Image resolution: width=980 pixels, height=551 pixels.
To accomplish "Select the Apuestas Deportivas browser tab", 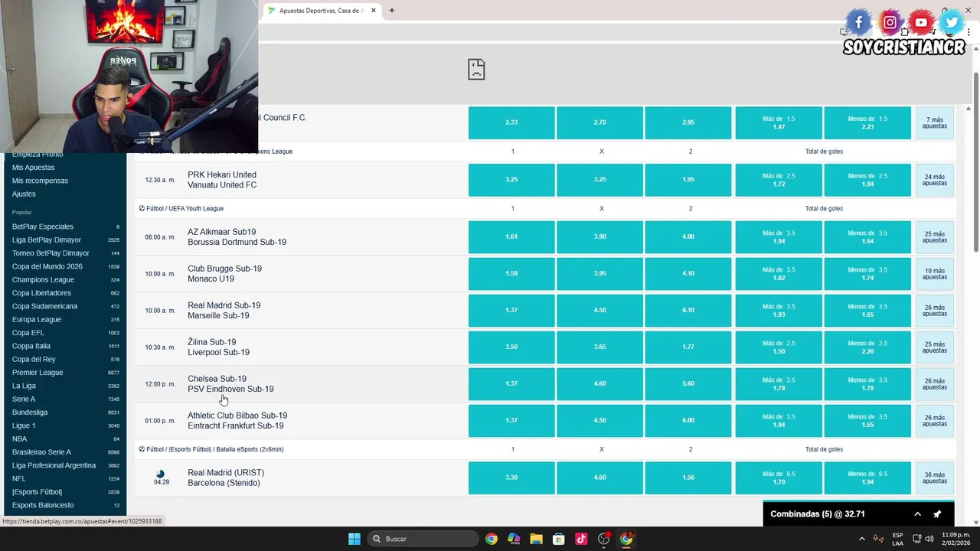I will [322, 11].
